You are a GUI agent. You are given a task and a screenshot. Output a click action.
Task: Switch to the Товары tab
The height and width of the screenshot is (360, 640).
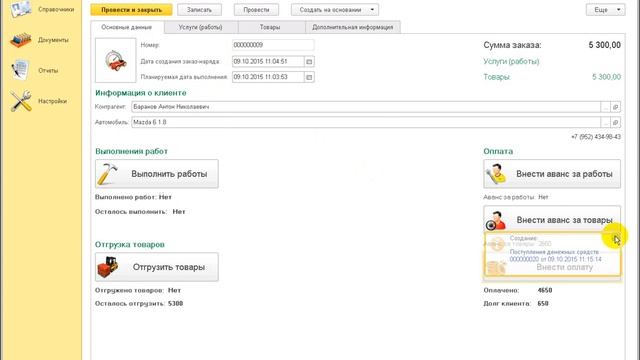(x=270, y=27)
